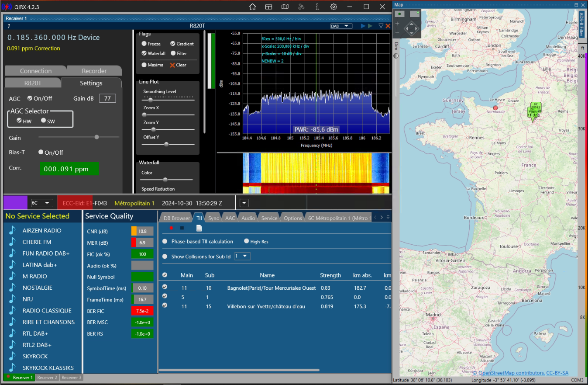Click the Clear X icon in Flags

[x=172, y=65]
